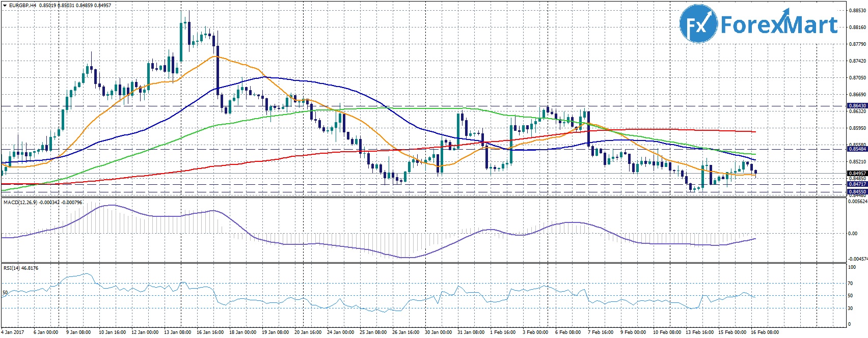Select the 0.84717 price level tag
868x338 pixels.
tap(857, 184)
